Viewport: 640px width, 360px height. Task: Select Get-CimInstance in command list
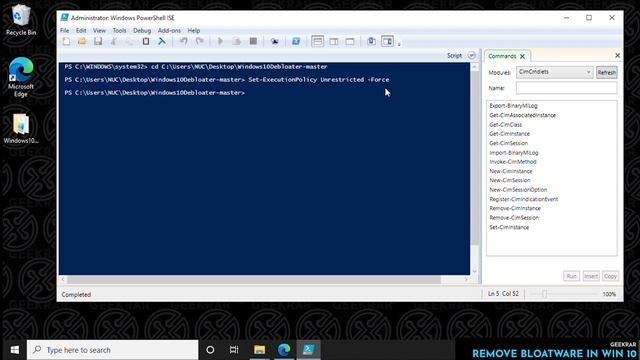(509, 134)
